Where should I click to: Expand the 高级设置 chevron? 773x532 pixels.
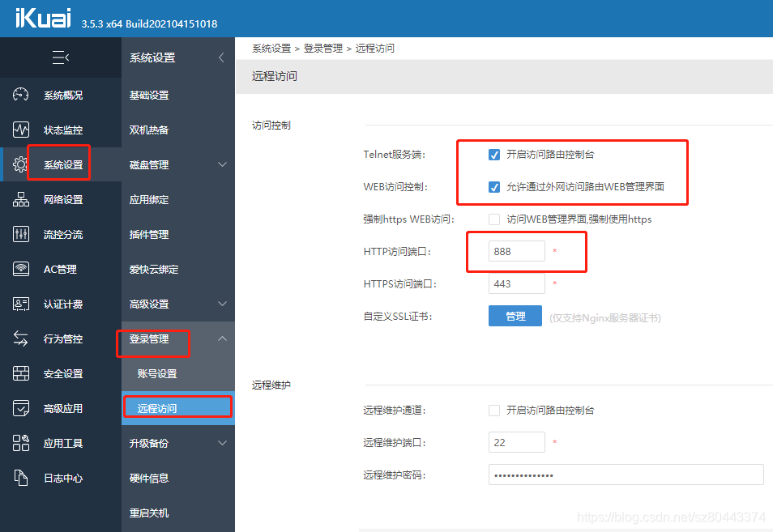[x=222, y=304]
